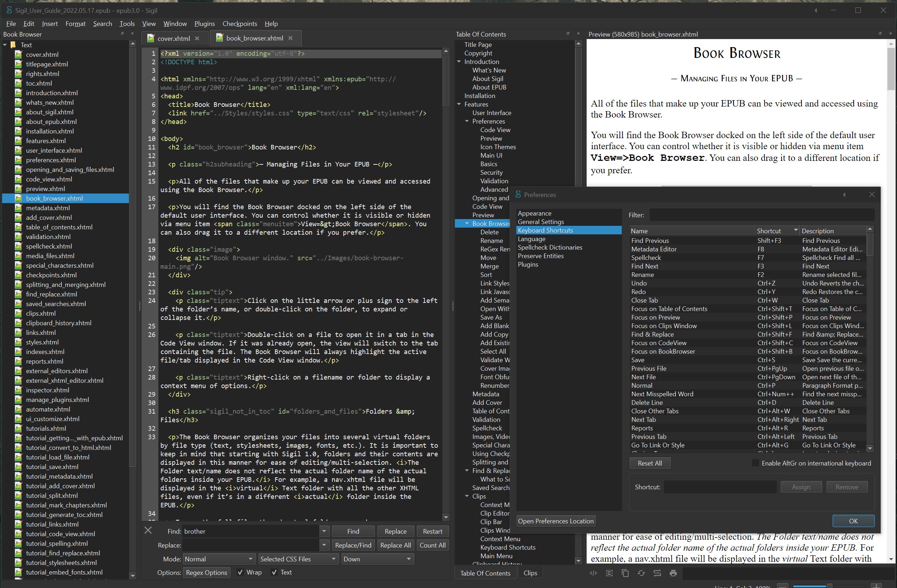Image resolution: width=897 pixels, height=588 pixels.
Task: Click the Reload Preview icon
Action: tap(641, 573)
